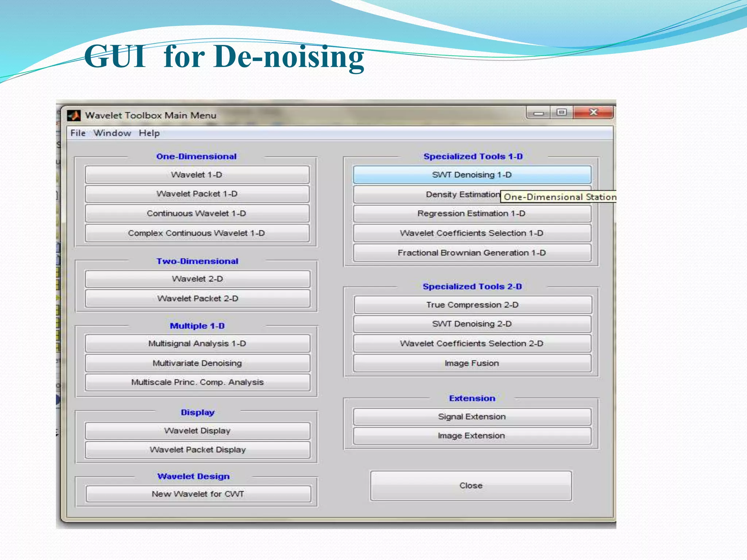
Task: Select SWT Denoising 1-D
Action: tap(472, 175)
